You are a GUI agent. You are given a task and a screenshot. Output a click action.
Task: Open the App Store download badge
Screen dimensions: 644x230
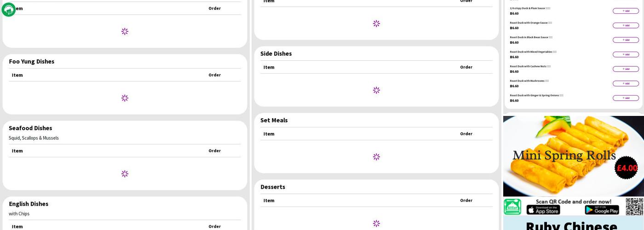543,210
